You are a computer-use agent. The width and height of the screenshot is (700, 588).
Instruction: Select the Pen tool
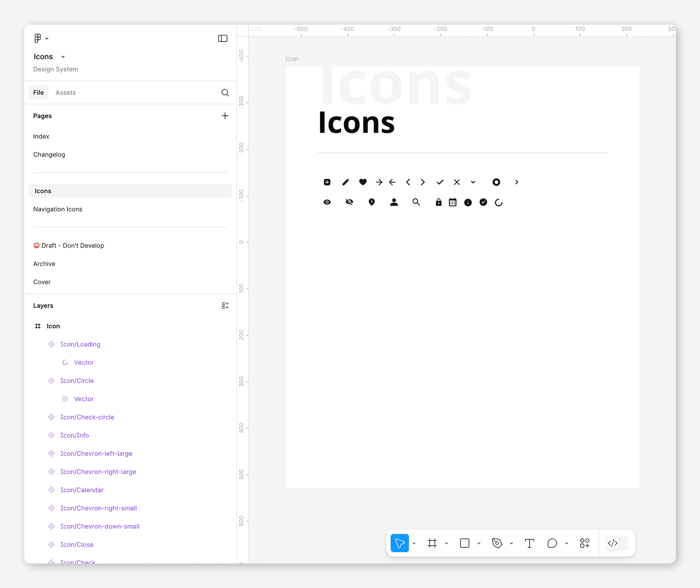coord(497,543)
